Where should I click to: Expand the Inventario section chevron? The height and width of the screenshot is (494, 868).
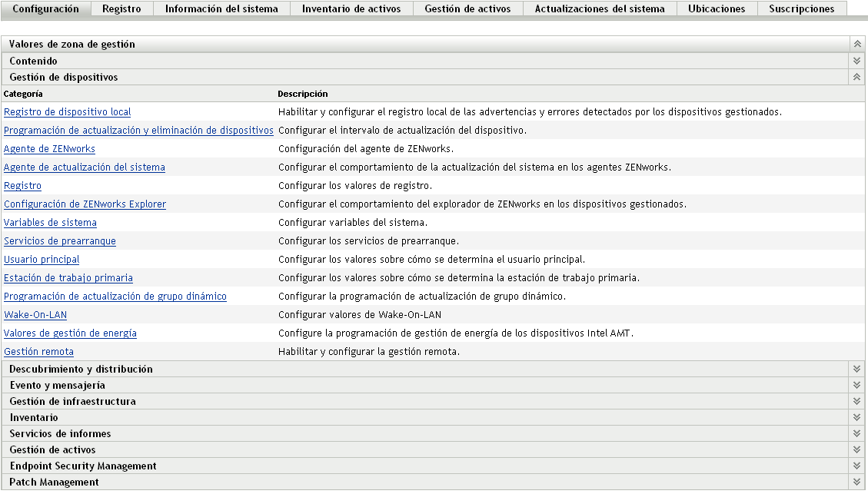click(x=856, y=417)
